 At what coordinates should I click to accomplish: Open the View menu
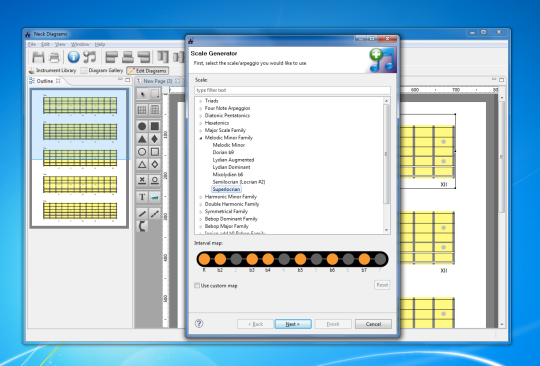[x=60, y=44]
